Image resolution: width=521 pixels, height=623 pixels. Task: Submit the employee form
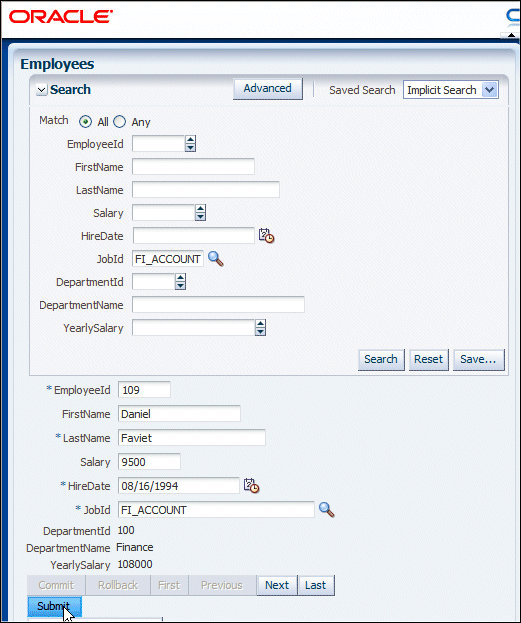pos(54,606)
